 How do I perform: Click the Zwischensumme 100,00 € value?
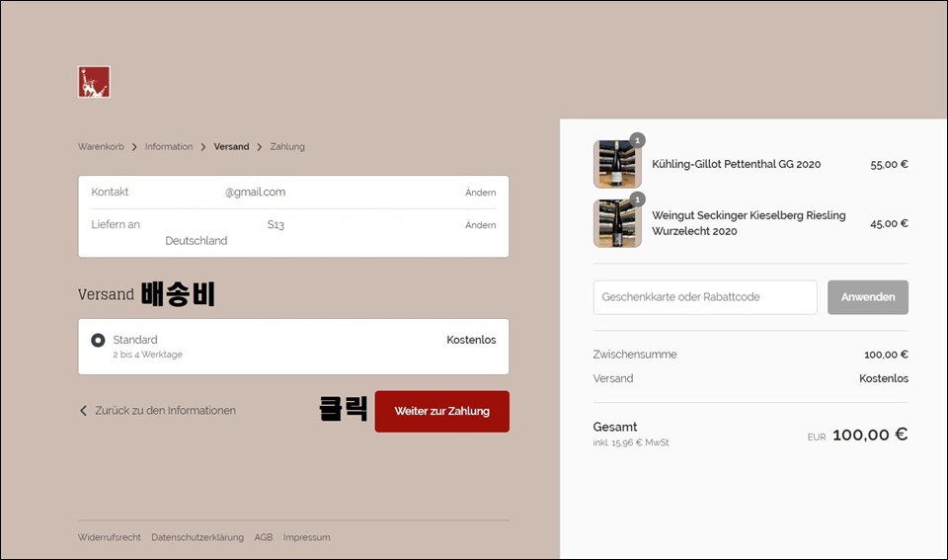pyautogui.click(x=886, y=355)
